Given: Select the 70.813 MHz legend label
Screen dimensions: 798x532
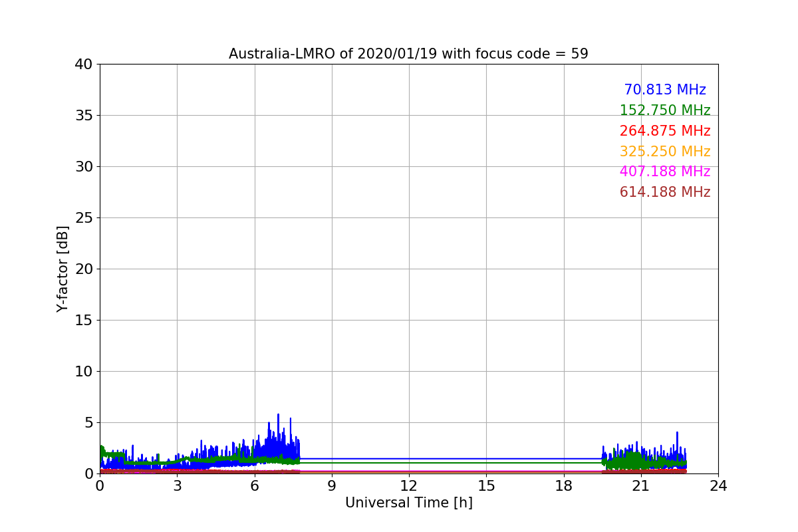Looking at the screenshot, I should pyautogui.click(x=665, y=90).
